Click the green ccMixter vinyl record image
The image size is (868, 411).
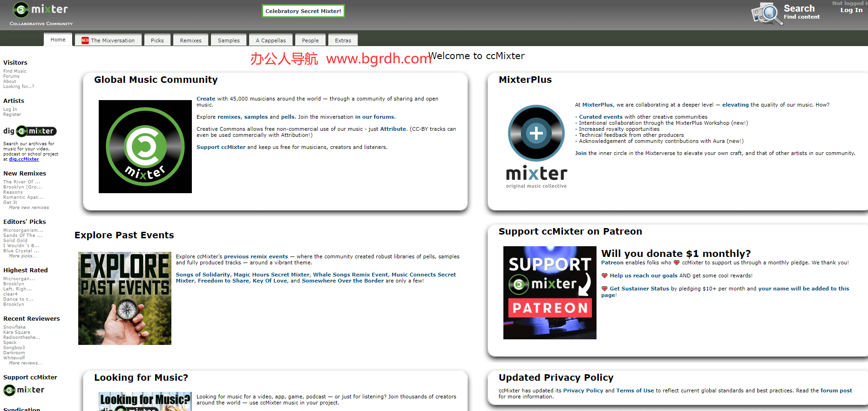tap(145, 147)
